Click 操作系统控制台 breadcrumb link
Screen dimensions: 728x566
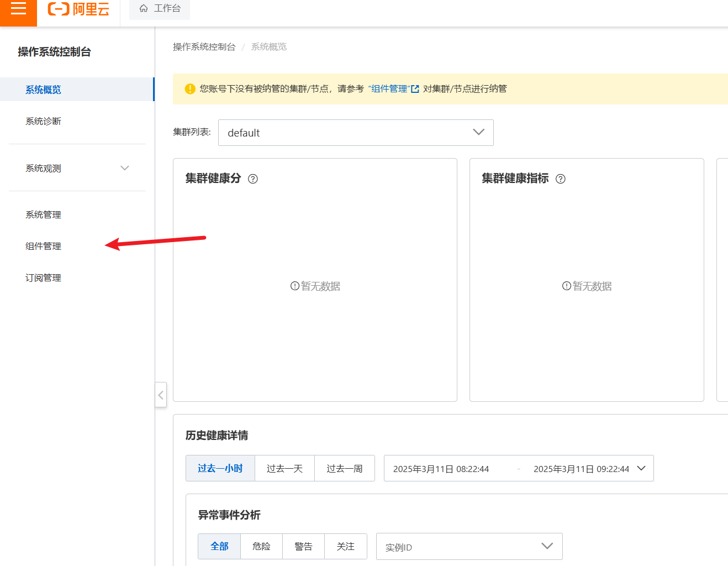pos(204,46)
